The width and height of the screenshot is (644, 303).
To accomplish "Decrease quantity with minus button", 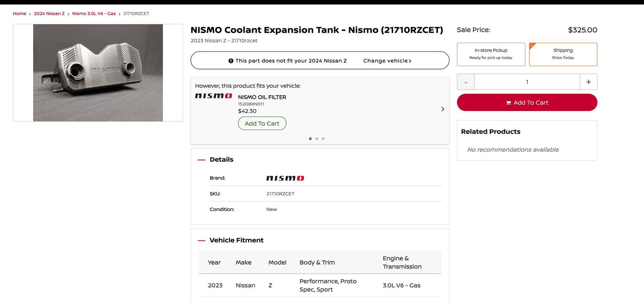I will tap(466, 82).
